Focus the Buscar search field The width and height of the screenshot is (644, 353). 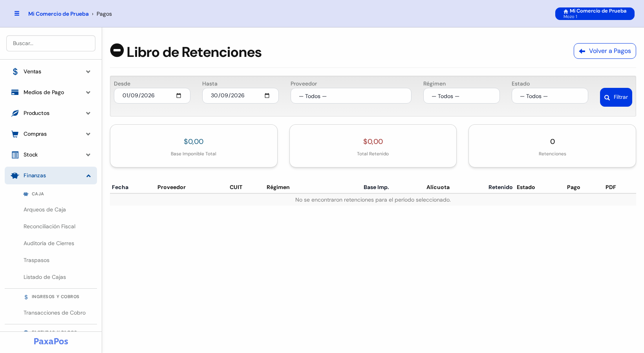tap(51, 43)
